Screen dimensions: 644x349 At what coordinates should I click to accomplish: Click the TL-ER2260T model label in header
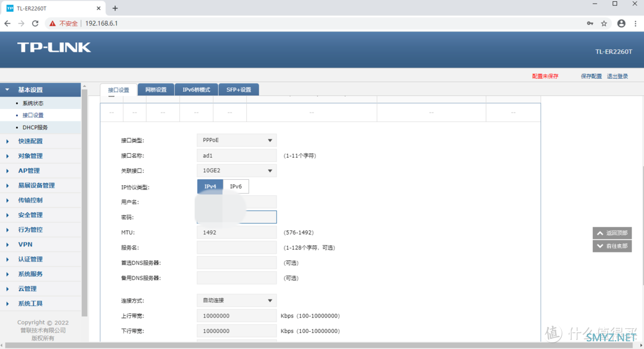[614, 52]
